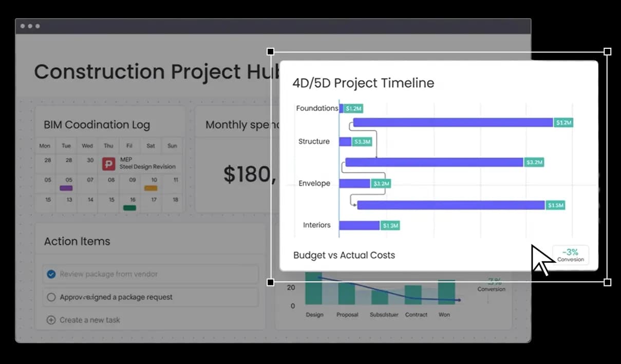Screen dimensions: 621x364
Task: Select the yellow event marker in the calendar
Action: 150,188
